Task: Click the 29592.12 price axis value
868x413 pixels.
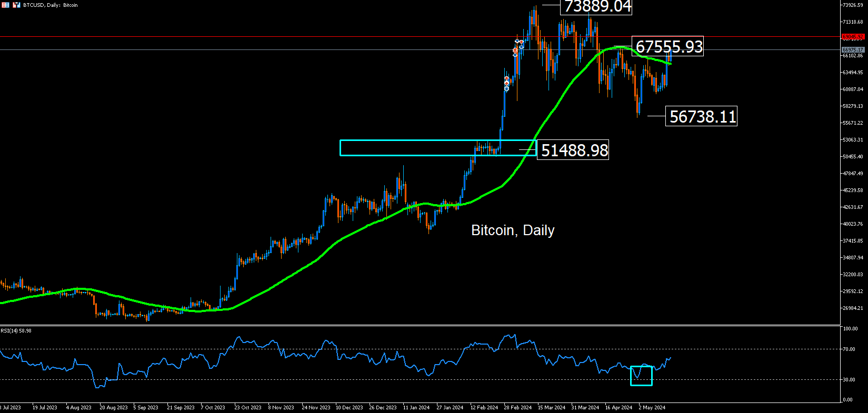Action: point(853,291)
